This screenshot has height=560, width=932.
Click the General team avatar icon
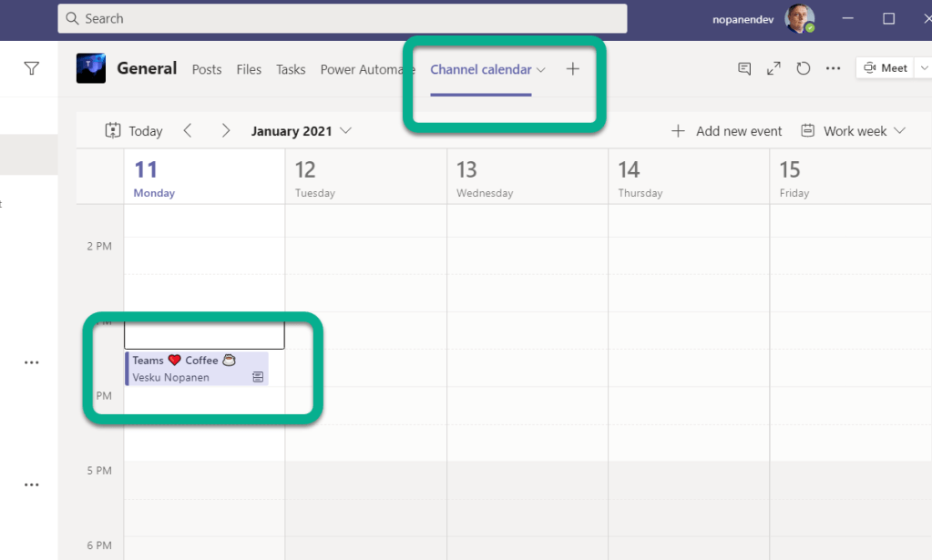click(91, 69)
